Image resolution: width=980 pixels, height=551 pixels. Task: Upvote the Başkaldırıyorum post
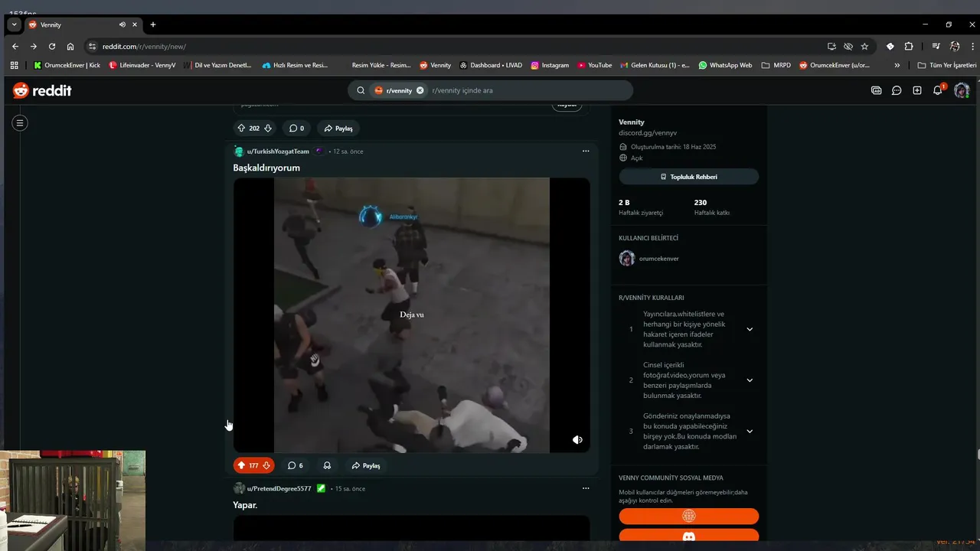click(x=241, y=465)
